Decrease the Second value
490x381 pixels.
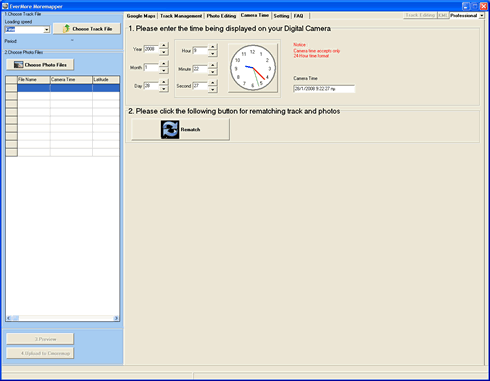213,89
